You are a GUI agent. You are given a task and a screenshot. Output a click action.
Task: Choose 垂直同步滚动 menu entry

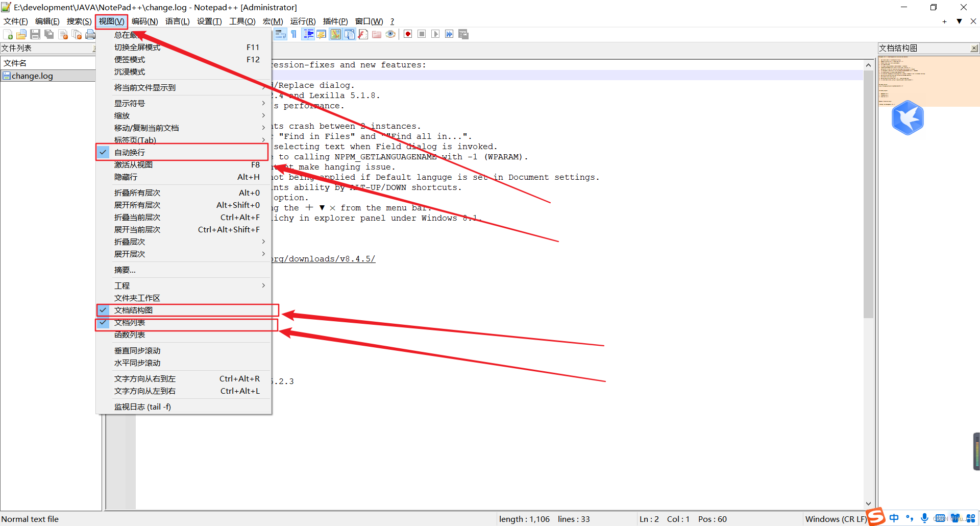pyautogui.click(x=184, y=350)
